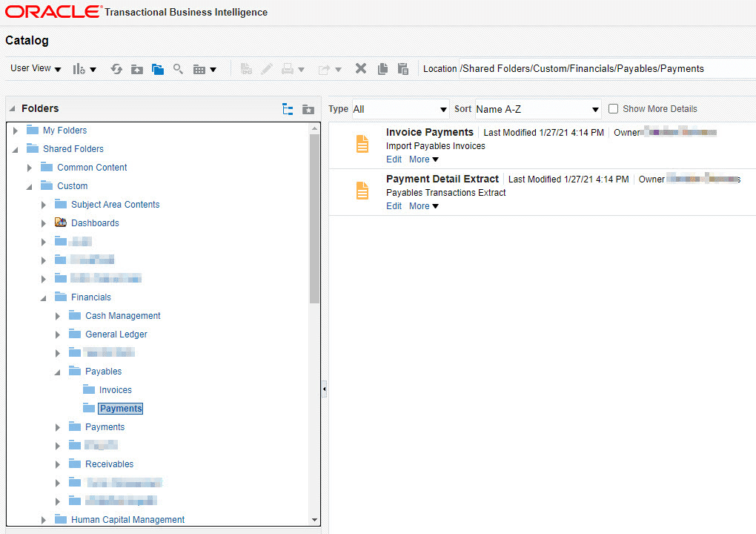Go up one folder level
This screenshot has height=534, width=756.
(137, 69)
